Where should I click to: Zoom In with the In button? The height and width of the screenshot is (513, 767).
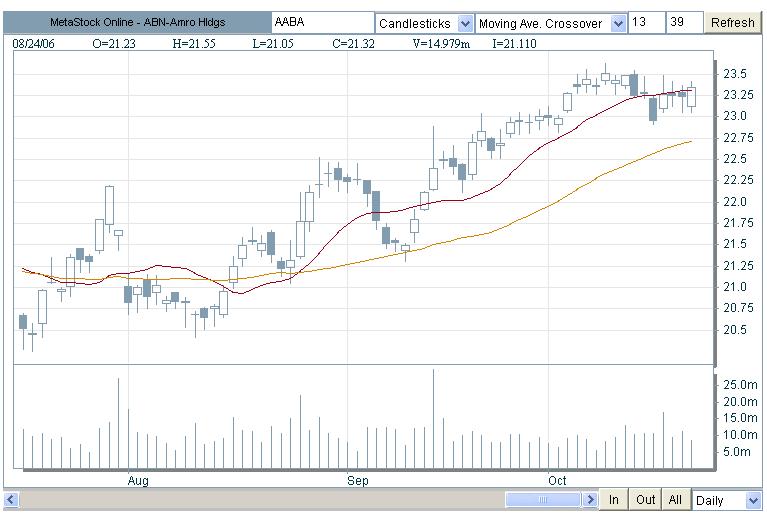[x=613, y=499]
